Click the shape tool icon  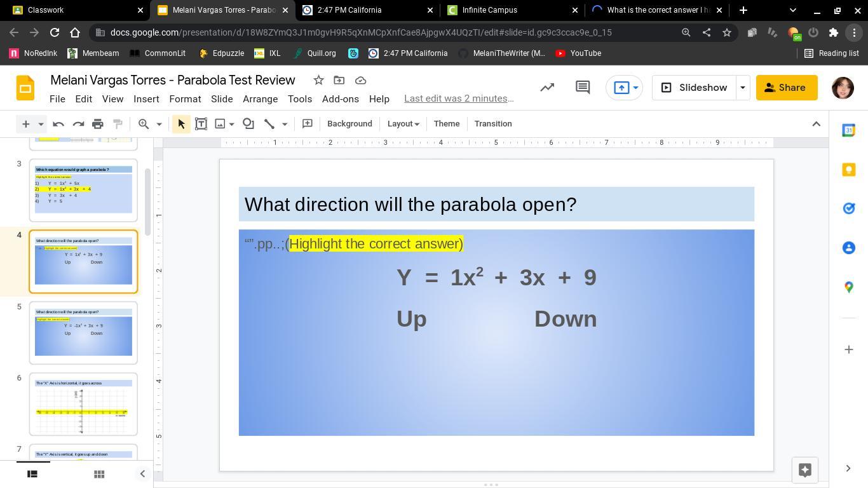click(x=248, y=124)
